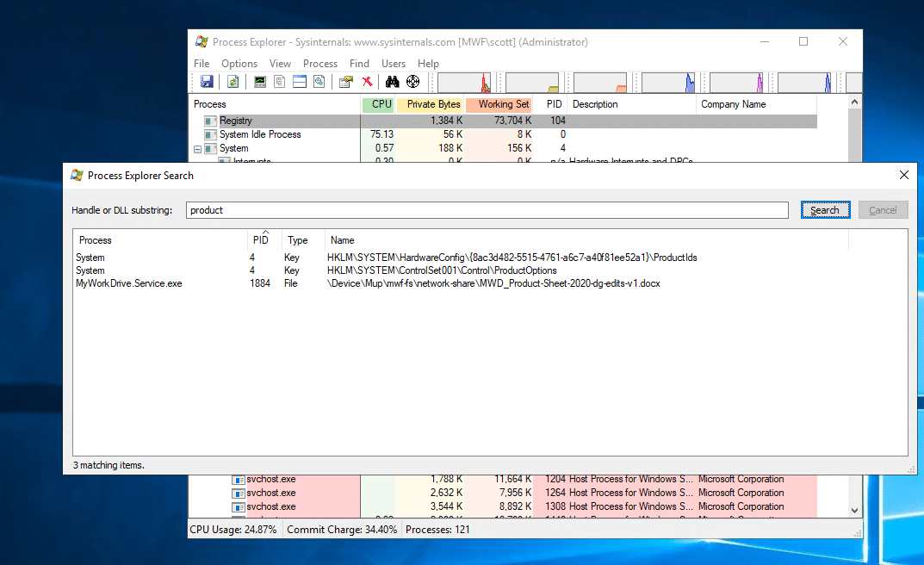Click the red X Kill Process icon
The image size is (924, 565).
pos(368,82)
